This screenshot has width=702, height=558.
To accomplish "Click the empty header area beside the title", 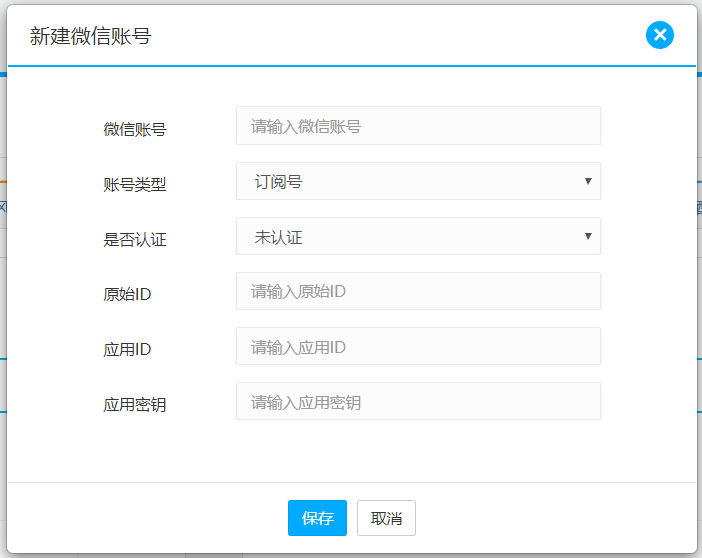I will click(400, 37).
